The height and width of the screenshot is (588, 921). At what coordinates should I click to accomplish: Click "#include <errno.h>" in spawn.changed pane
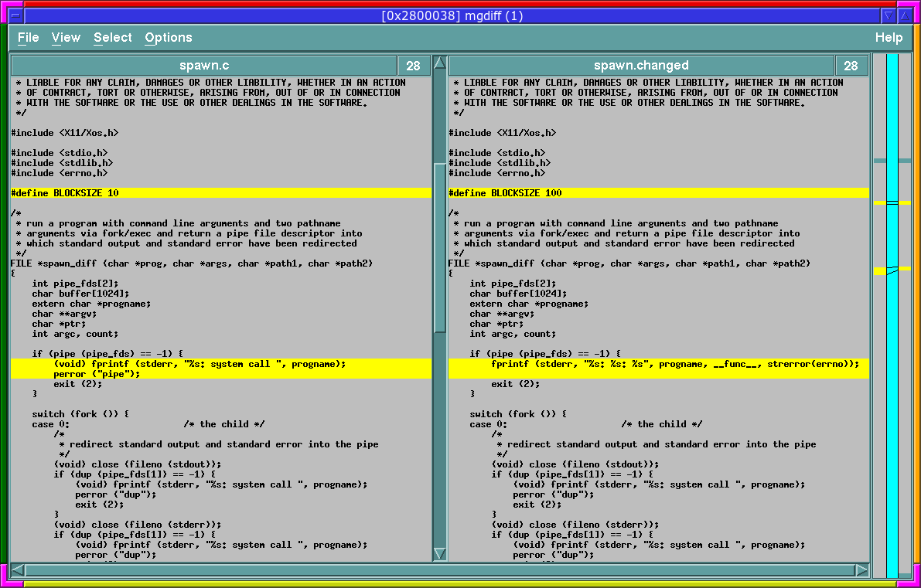497,173
